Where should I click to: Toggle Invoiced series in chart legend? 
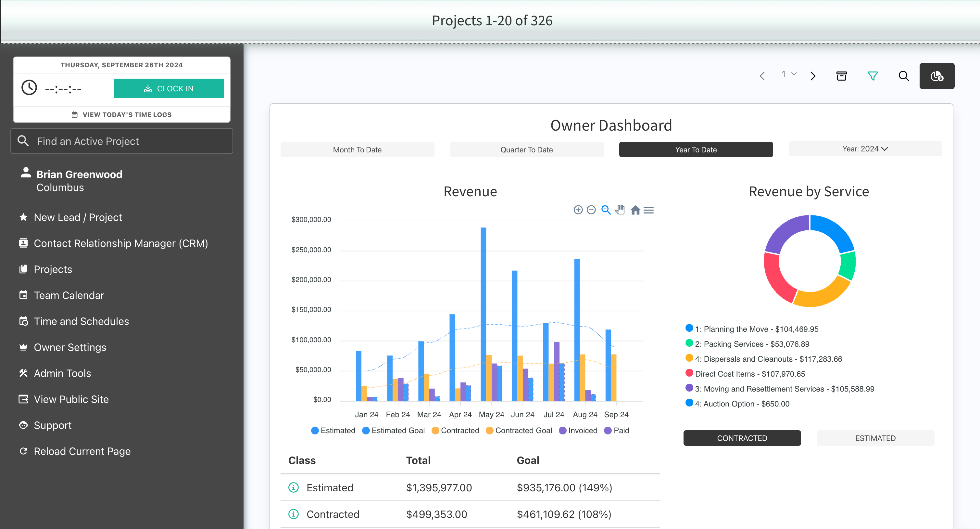(578, 431)
